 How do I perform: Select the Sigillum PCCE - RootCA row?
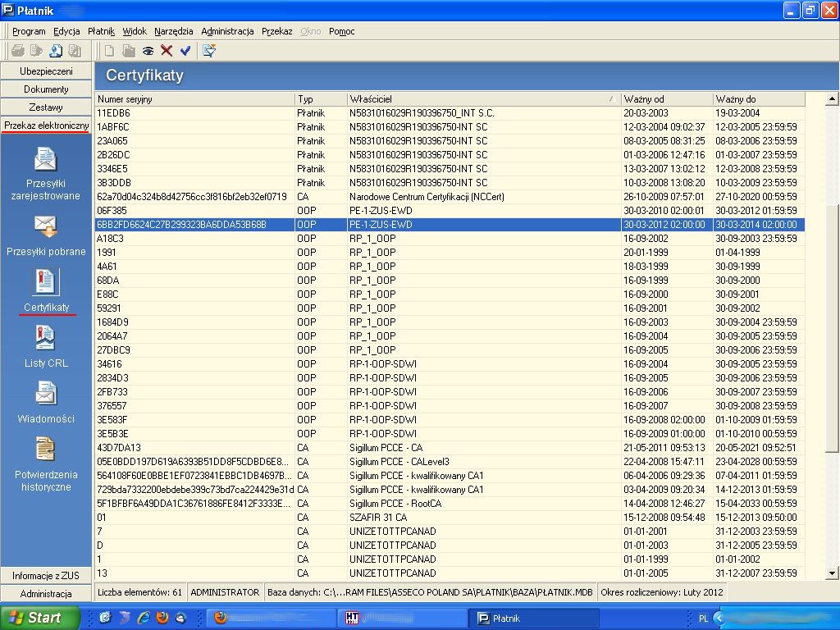point(450,503)
